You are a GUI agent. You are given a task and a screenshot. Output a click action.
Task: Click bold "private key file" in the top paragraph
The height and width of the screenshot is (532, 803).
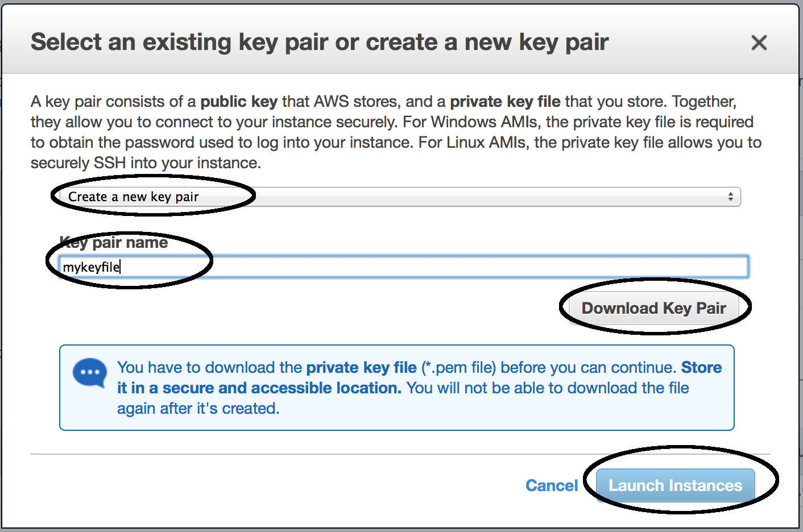505,102
